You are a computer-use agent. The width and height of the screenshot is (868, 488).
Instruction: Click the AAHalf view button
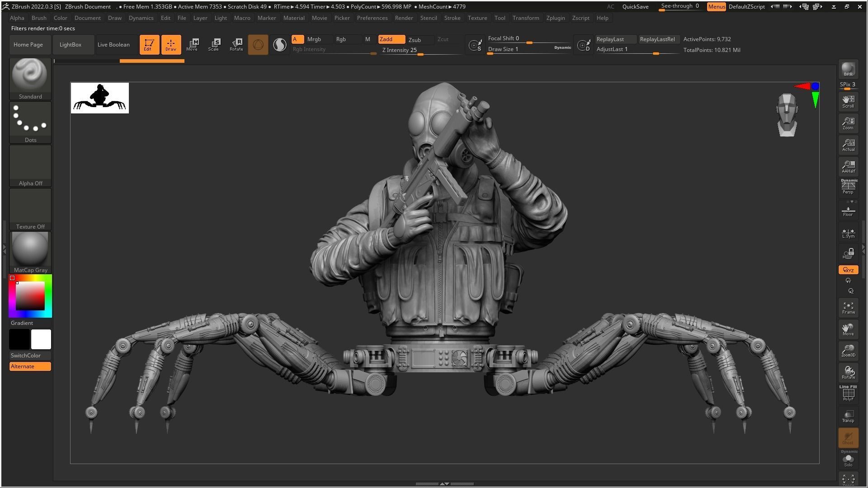click(x=848, y=166)
